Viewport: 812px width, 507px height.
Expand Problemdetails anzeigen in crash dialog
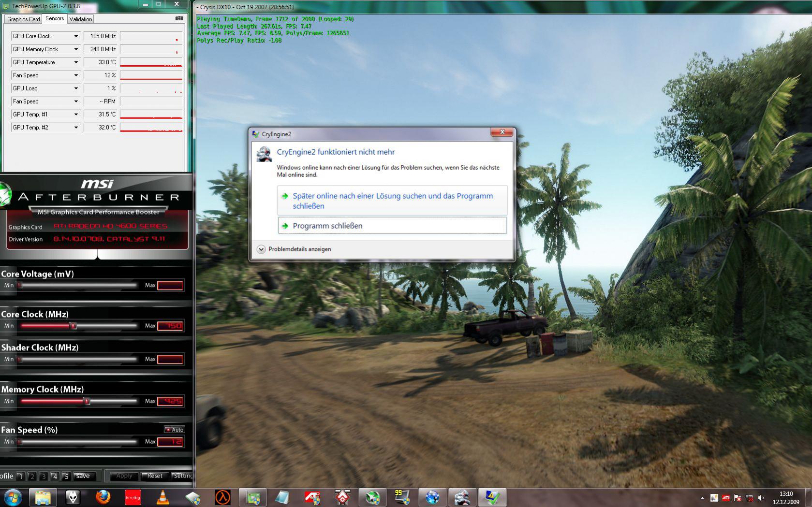click(x=294, y=249)
